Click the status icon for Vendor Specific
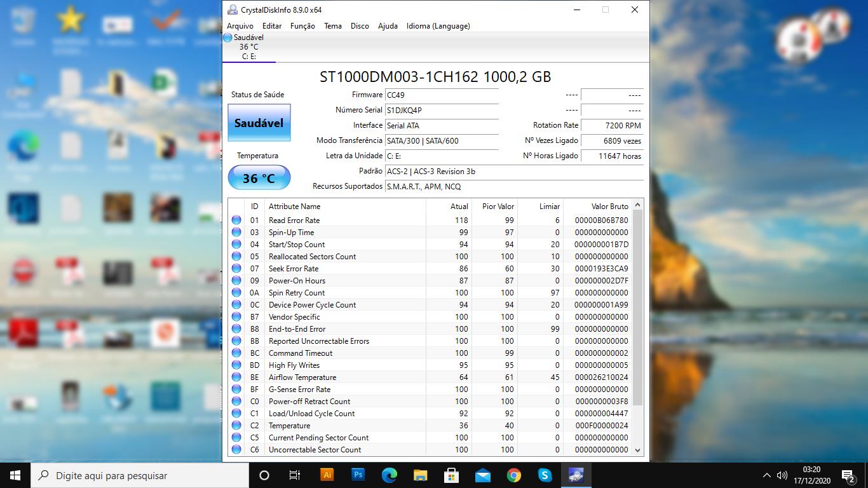The width and height of the screenshot is (868, 488). tap(236, 317)
